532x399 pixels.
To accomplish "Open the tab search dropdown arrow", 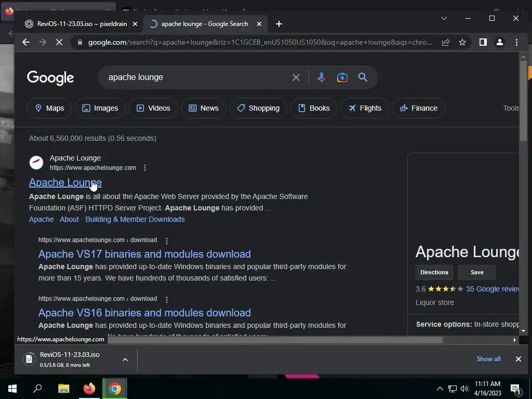I will pyautogui.click(x=444, y=18).
